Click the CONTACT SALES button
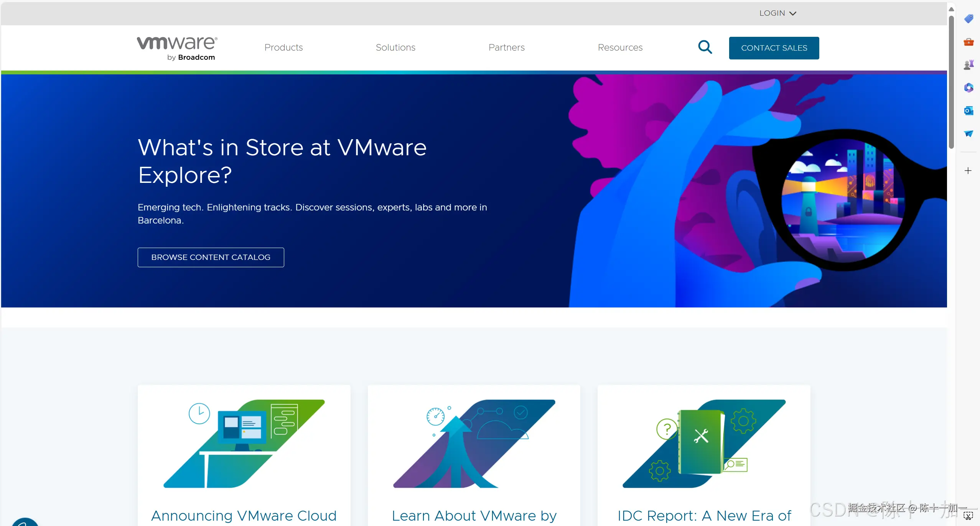 [774, 48]
